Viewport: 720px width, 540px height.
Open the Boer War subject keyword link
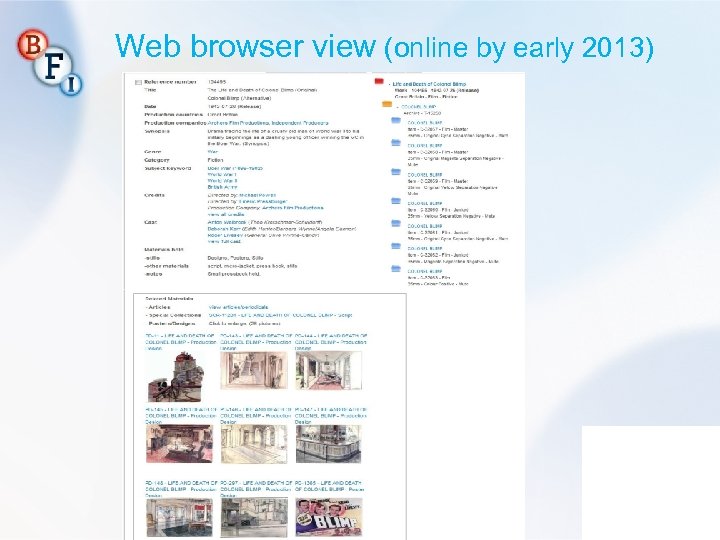[235, 168]
